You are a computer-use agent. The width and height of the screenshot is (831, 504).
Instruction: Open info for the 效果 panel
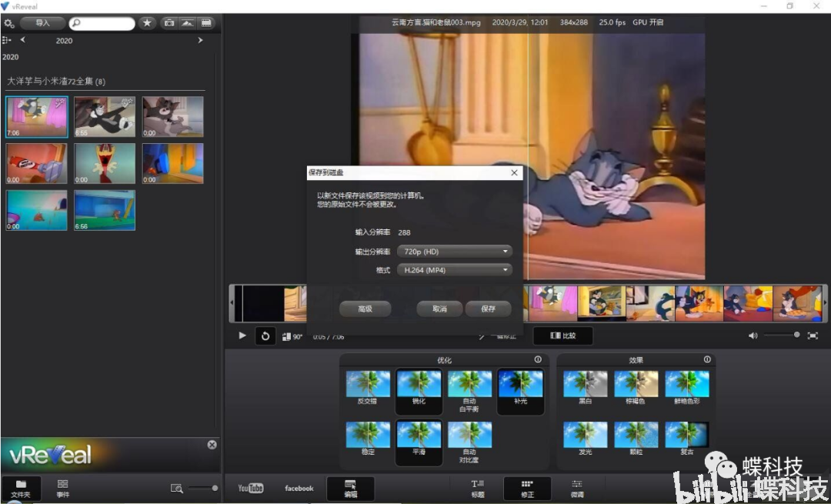coord(707,359)
